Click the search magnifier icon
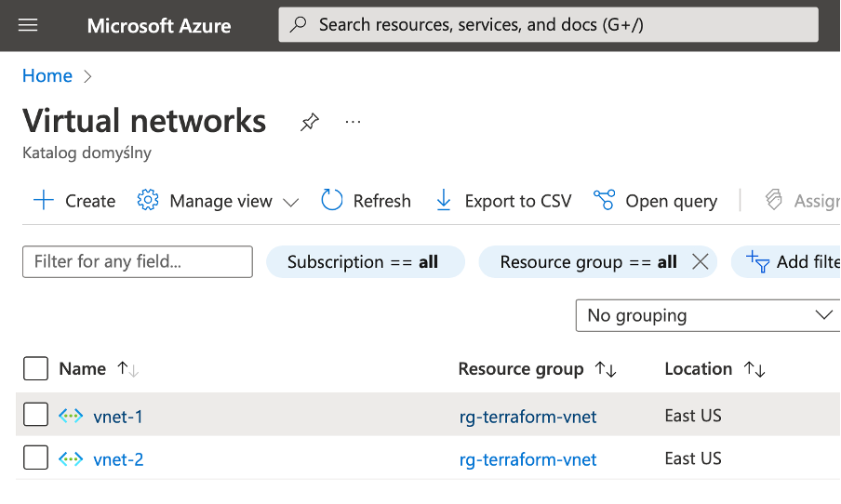Screen dimensions: 841x504 coord(299,25)
